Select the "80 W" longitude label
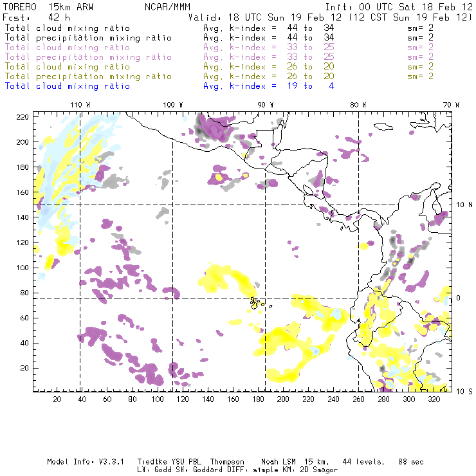 (x=358, y=105)
